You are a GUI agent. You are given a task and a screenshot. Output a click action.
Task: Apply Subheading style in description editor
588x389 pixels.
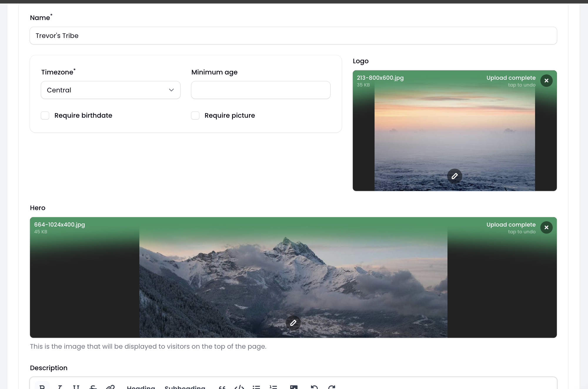coord(185,387)
